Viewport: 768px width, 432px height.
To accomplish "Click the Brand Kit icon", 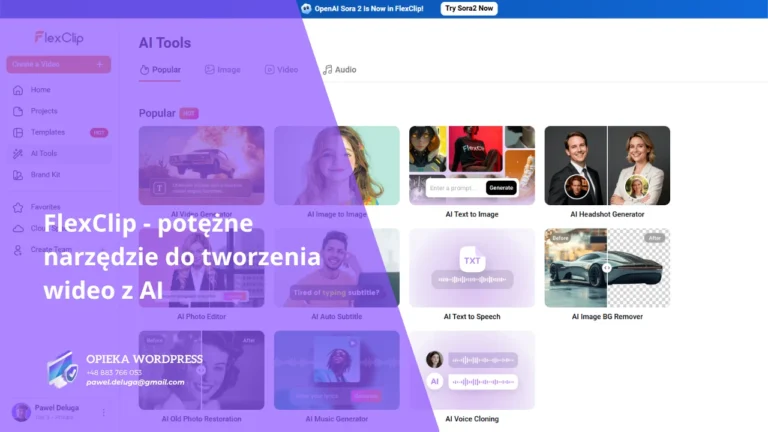I will 18,175.
